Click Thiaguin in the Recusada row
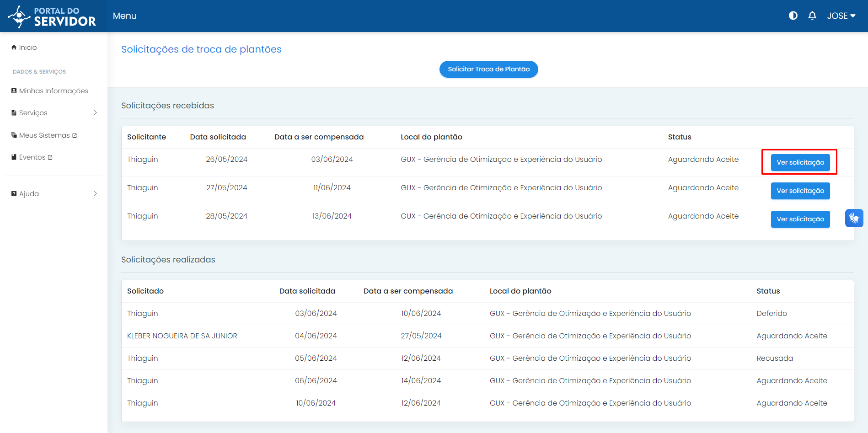 click(143, 358)
